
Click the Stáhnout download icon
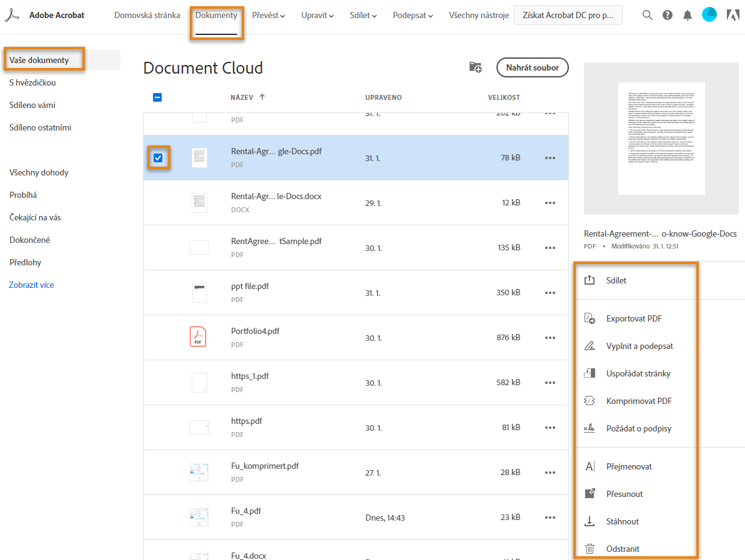tap(590, 521)
